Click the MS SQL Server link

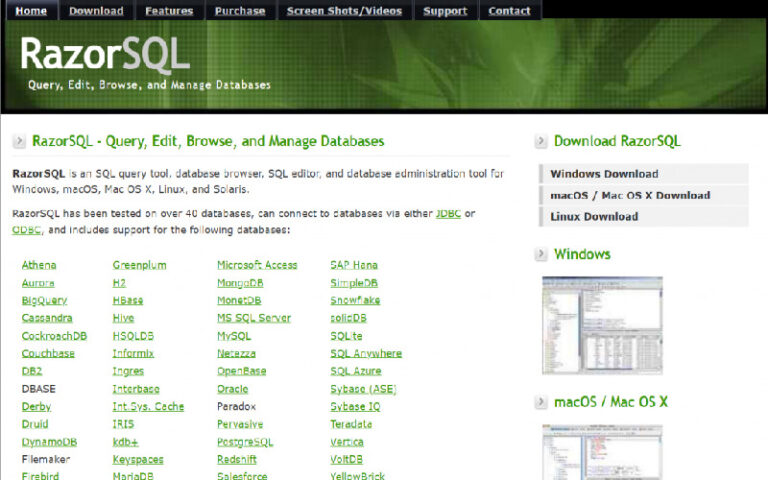tap(254, 318)
